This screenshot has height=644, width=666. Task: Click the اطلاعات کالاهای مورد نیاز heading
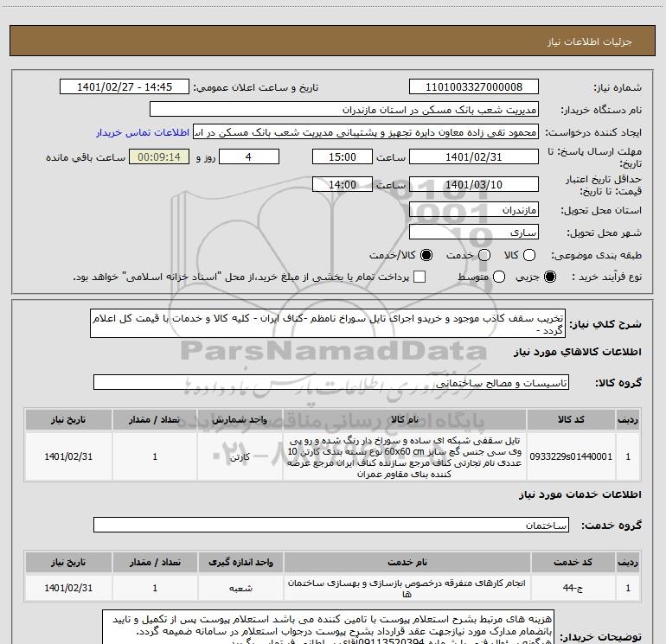click(577, 352)
